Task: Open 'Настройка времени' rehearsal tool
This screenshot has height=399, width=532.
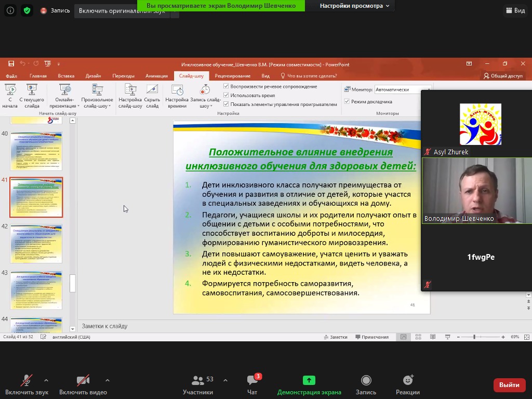Action: pos(177,90)
